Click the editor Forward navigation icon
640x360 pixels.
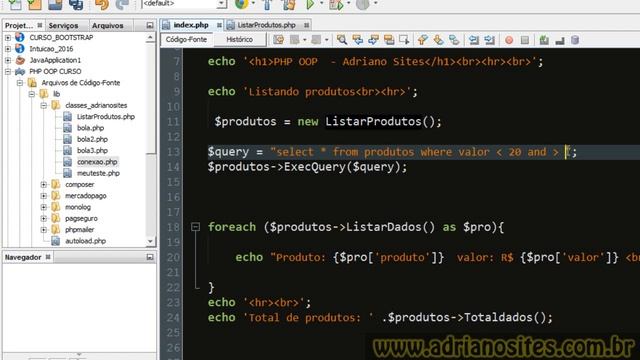coord(316,40)
